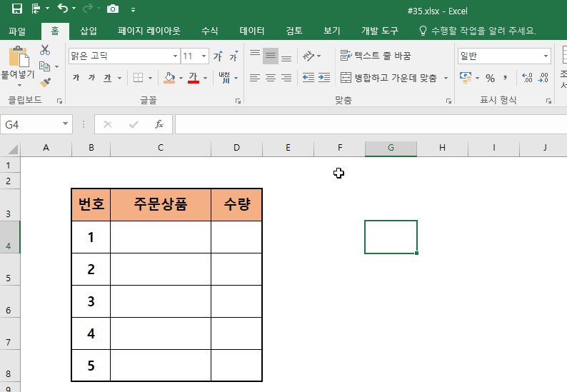Click the G4 name box
567x392 pixels.
pyautogui.click(x=31, y=124)
